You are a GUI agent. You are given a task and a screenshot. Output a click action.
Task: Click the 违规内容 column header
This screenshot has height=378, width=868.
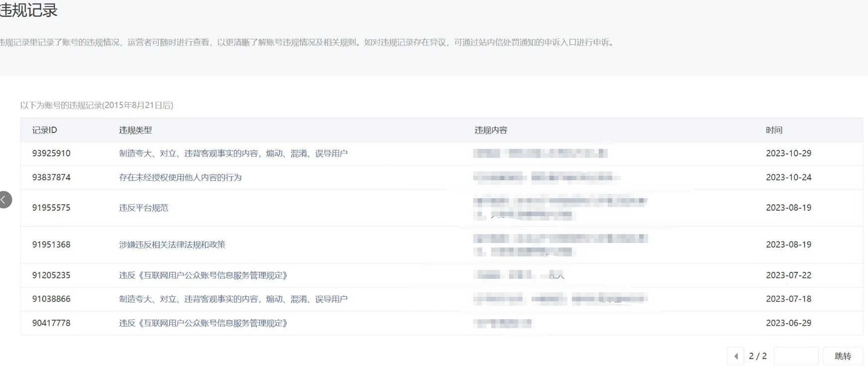tap(491, 130)
